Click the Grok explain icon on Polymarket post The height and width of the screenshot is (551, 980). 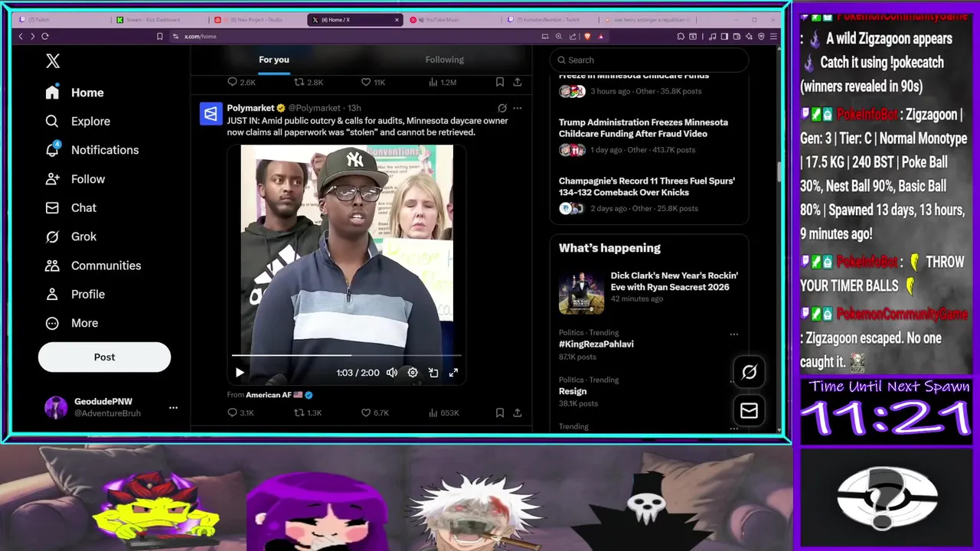click(502, 109)
